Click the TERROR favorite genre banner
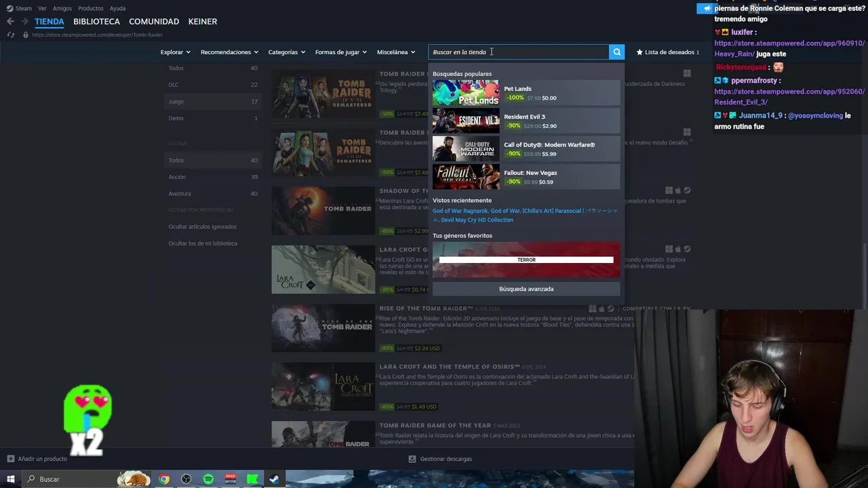The height and width of the screenshot is (488, 868). point(526,260)
